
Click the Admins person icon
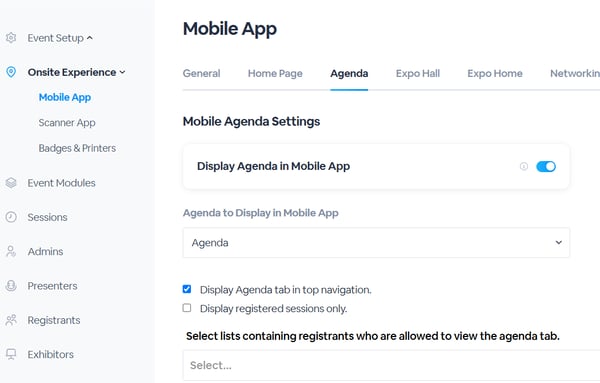(x=11, y=251)
